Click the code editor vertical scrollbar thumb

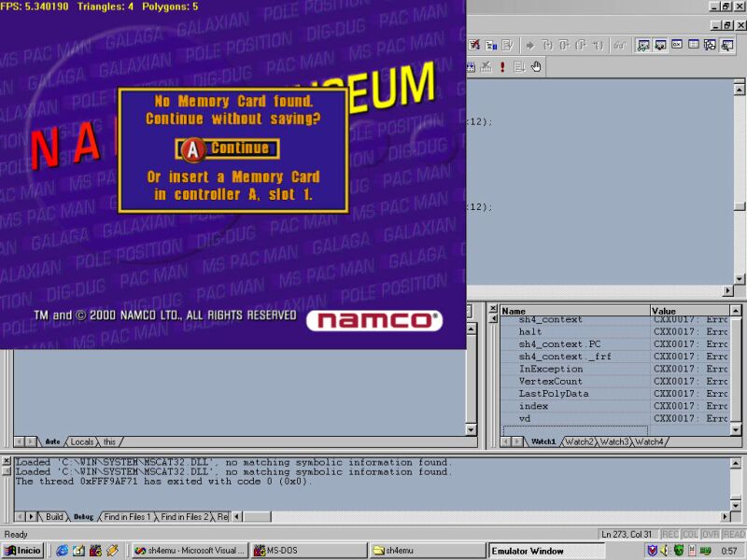click(739, 206)
